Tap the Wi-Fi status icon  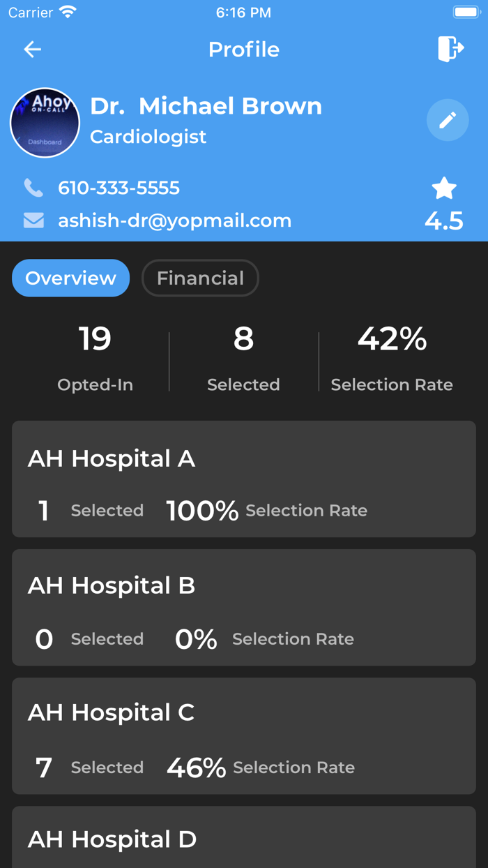68,13
